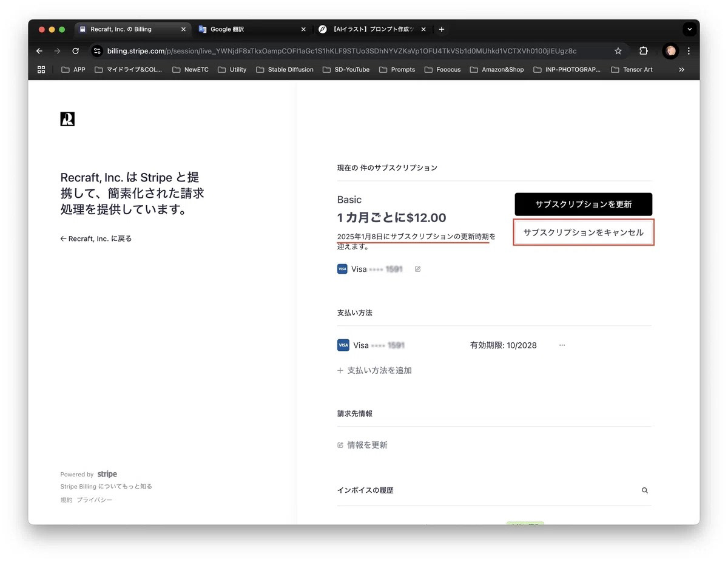Edit the Visa card pencil icon under Basic
Viewport: 728px width, 562px height.
[x=417, y=269]
